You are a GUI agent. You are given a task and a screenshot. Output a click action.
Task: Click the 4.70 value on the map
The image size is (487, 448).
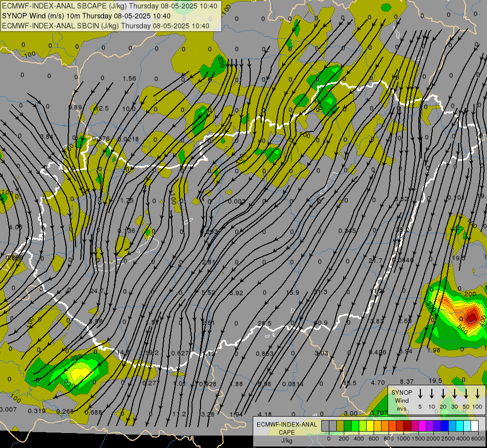pyautogui.click(x=378, y=382)
